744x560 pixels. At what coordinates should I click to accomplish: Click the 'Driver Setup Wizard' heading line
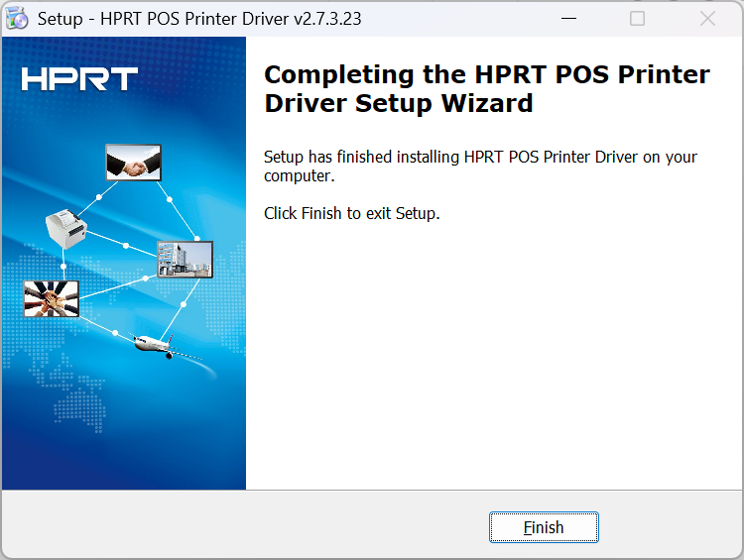[399, 103]
